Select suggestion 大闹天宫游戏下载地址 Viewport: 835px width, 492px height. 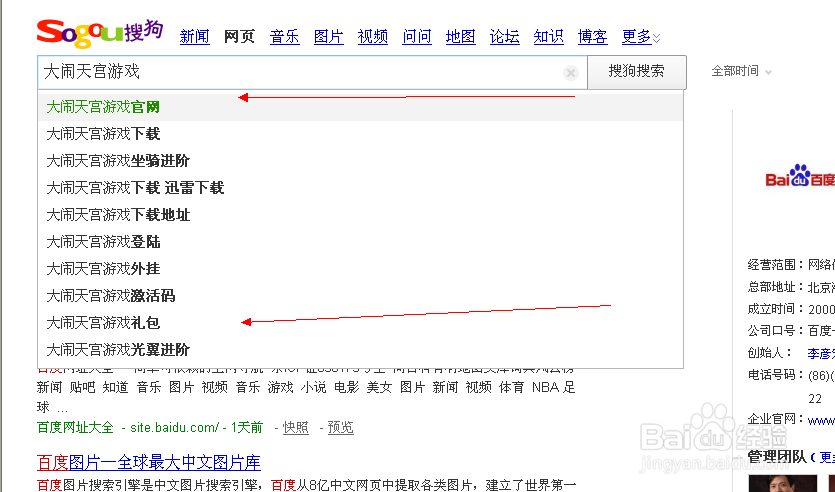click(361, 215)
